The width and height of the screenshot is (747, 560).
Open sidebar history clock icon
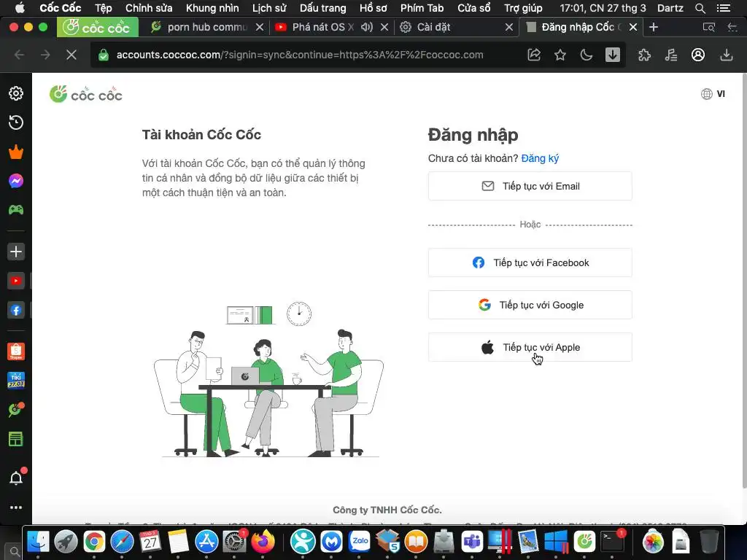(x=16, y=122)
